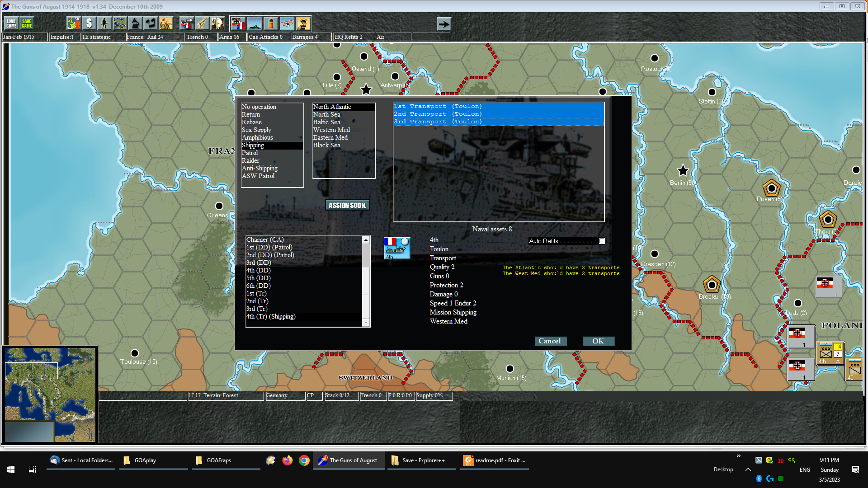Click the ASSIGN SQDN. button

click(x=347, y=205)
